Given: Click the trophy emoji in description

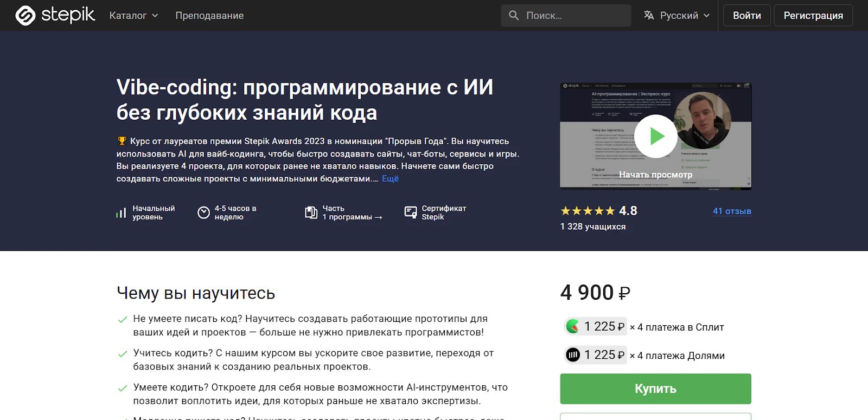Looking at the screenshot, I should pos(122,141).
